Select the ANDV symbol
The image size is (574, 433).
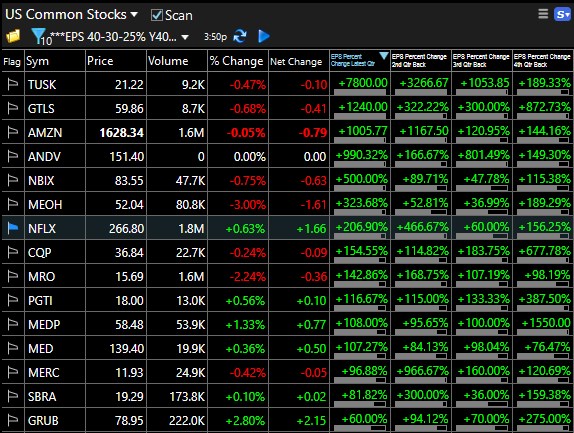[44, 157]
